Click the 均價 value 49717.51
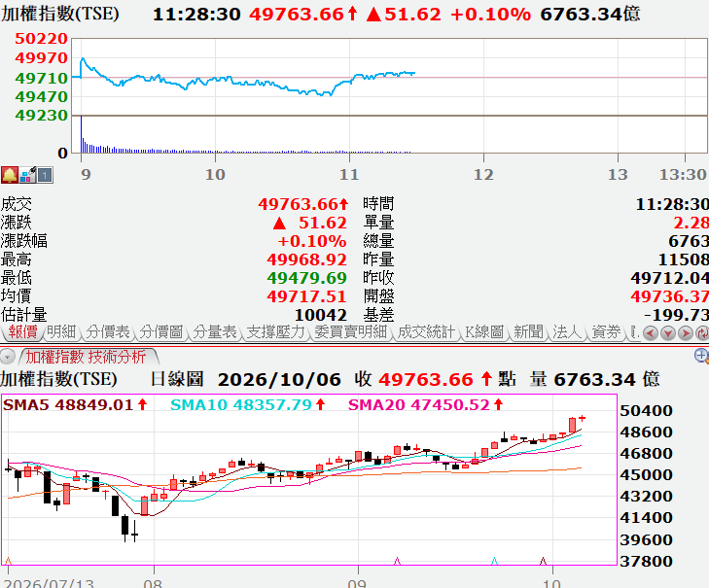This screenshot has width=709, height=588. tap(306, 296)
